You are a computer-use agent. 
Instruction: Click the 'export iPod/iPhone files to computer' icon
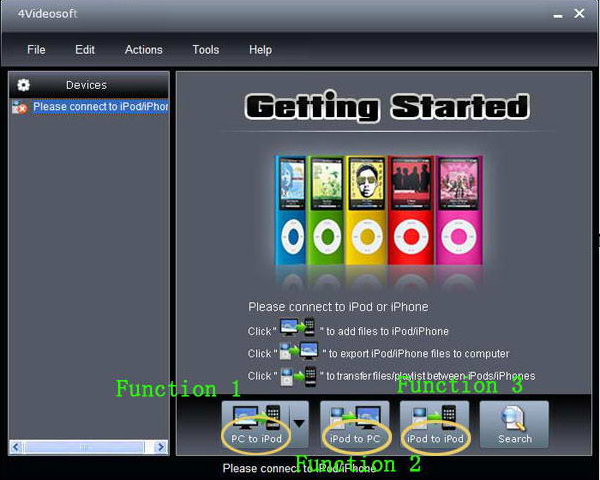tap(298, 351)
